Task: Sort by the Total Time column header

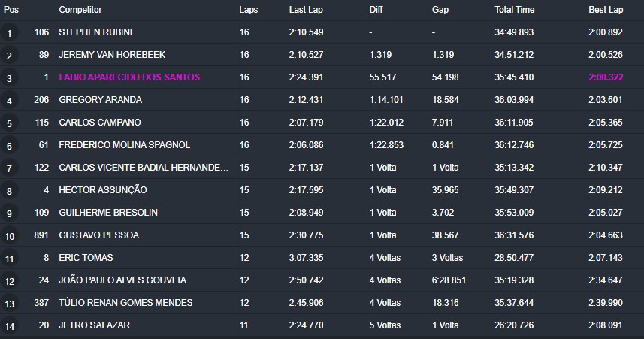Action: [x=515, y=10]
